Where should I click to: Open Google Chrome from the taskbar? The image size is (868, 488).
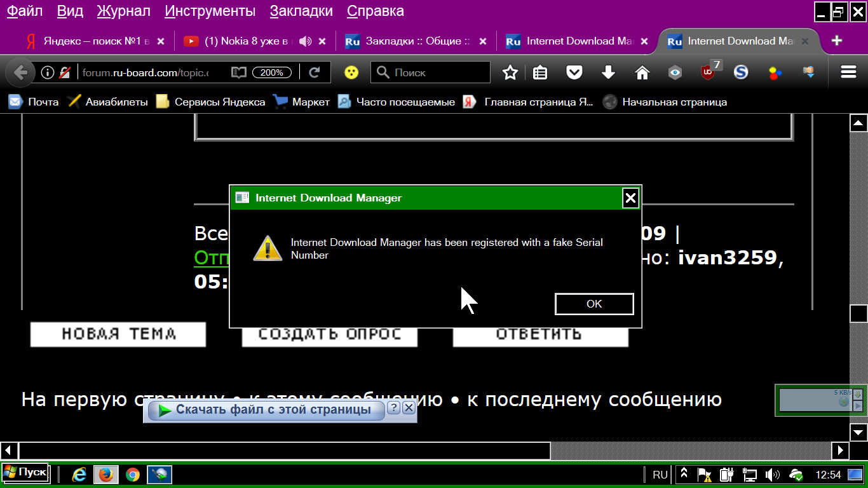click(132, 475)
